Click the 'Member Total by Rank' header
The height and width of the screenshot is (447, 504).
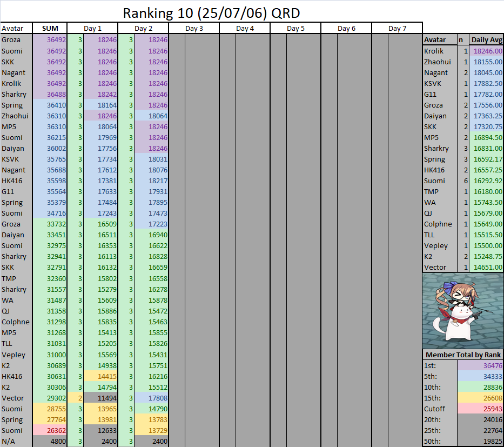[x=463, y=355]
